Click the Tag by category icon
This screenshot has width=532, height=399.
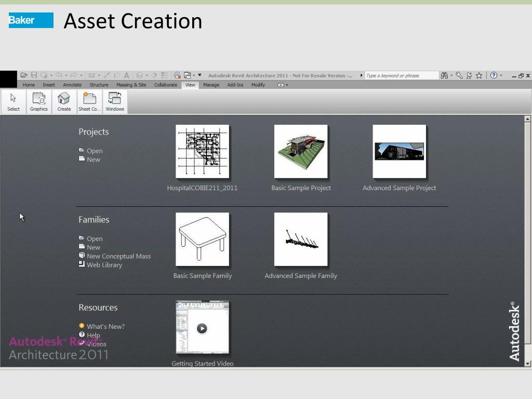click(x=117, y=75)
